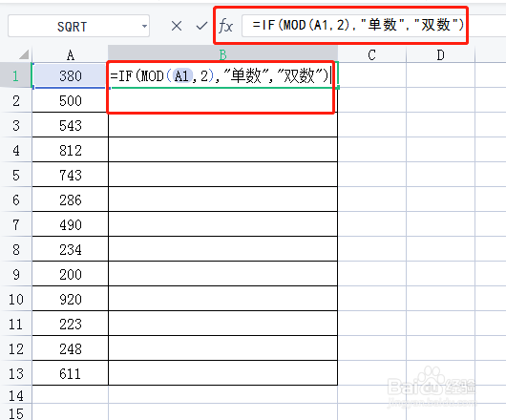The width and height of the screenshot is (506, 420).
Task: Select row 1 header
Action: (x=16, y=75)
